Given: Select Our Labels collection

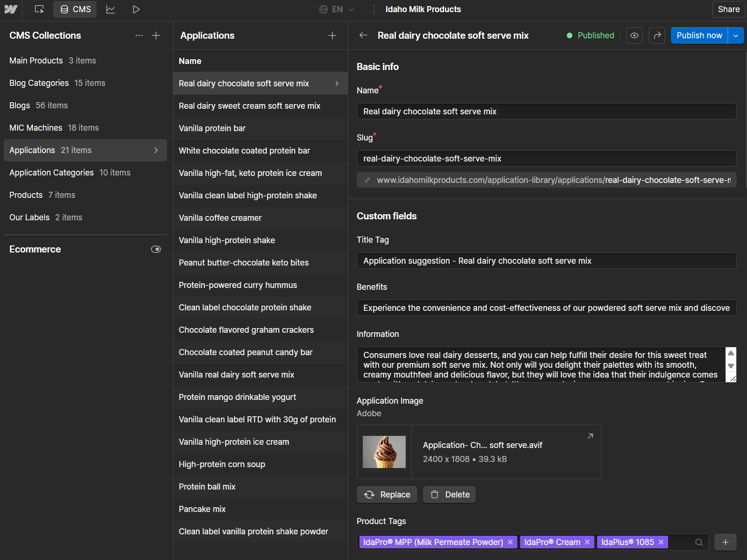Looking at the screenshot, I should pyautogui.click(x=85, y=217).
